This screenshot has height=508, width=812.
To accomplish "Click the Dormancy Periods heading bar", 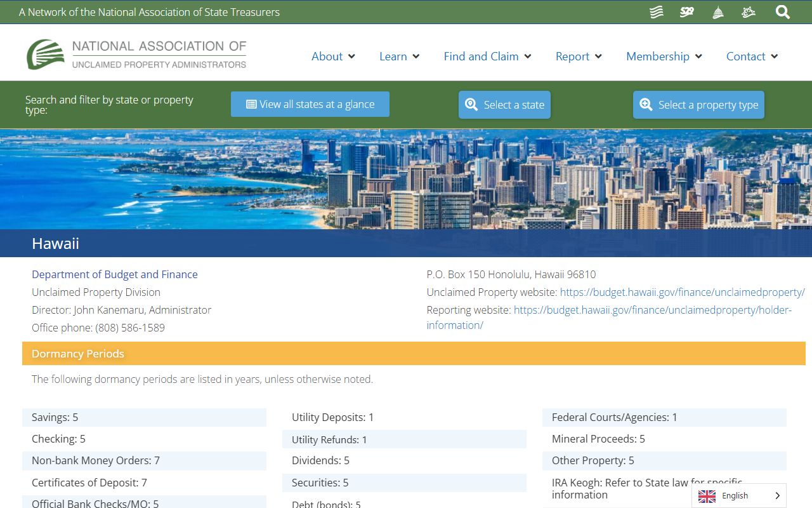I will 414,354.
